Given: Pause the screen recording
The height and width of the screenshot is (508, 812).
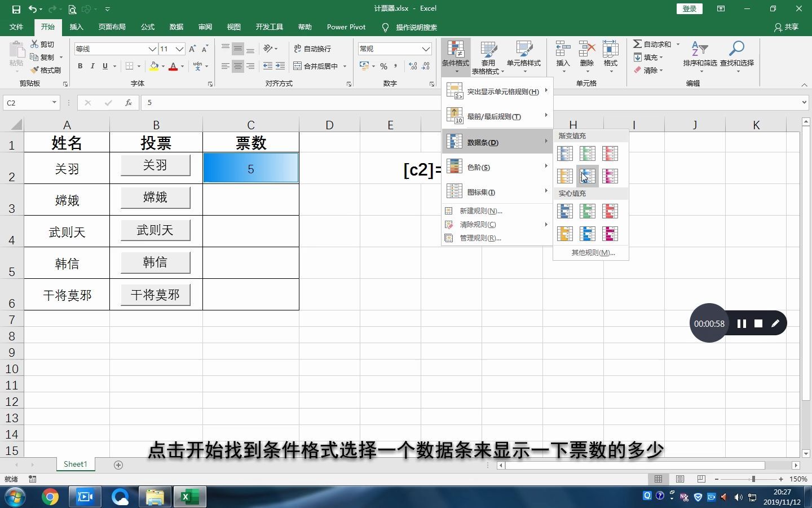Looking at the screenshot, I should [742, 323].
